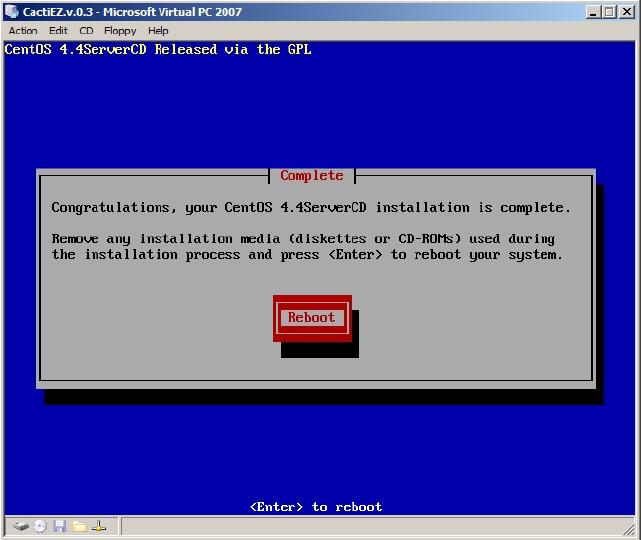Click the CD drive status icon

(x=40, y=526)
